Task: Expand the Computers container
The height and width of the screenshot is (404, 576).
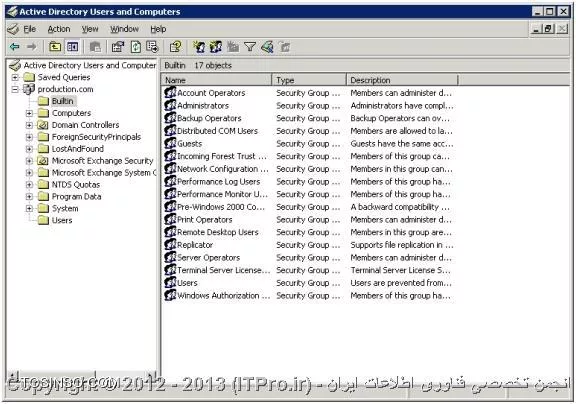Action: pos(29,113)
